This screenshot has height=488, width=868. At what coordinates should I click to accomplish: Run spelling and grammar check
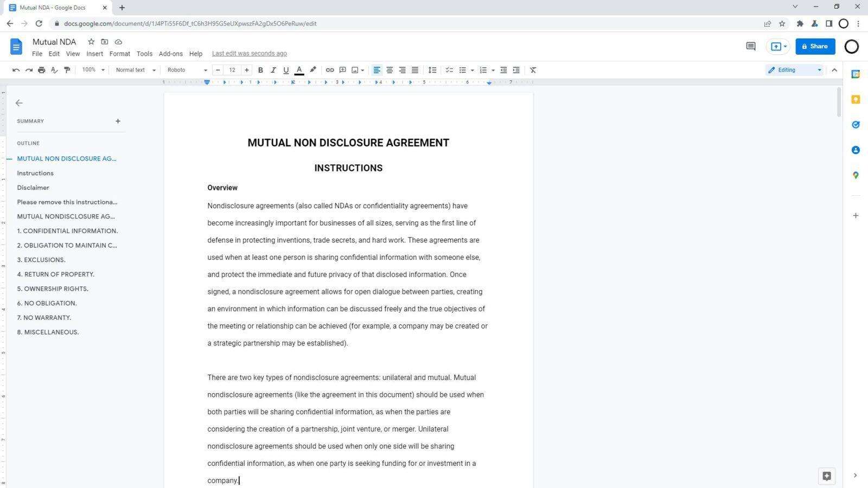54,69
